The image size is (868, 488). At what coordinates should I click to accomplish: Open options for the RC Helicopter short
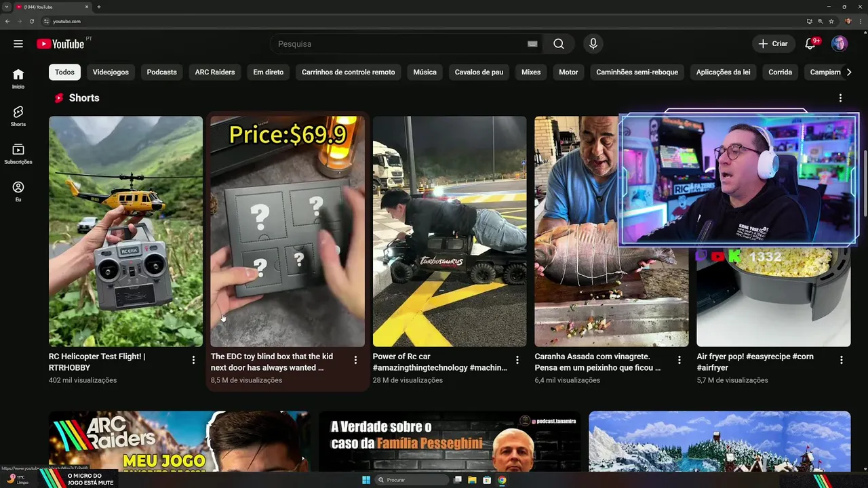(x=193, y=360)
